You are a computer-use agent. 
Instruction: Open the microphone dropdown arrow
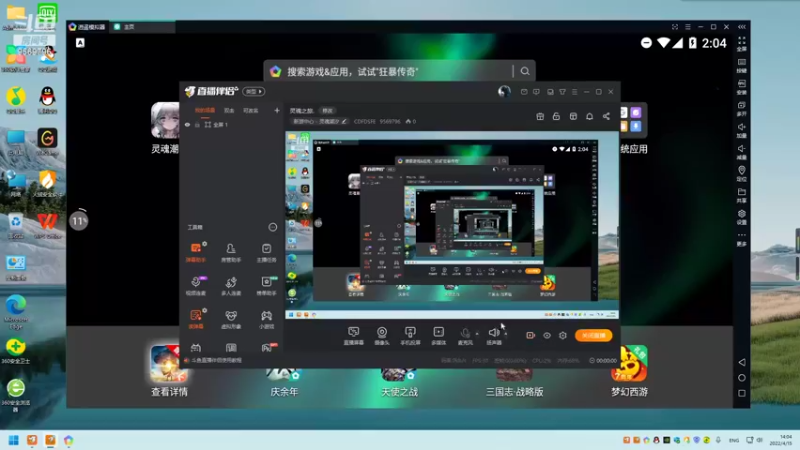(x=477, y=334)
